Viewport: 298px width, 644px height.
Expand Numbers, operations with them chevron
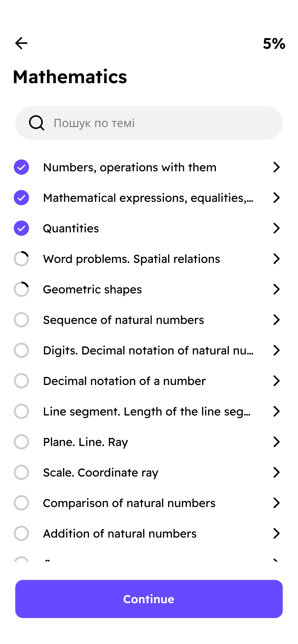[277, 167]
